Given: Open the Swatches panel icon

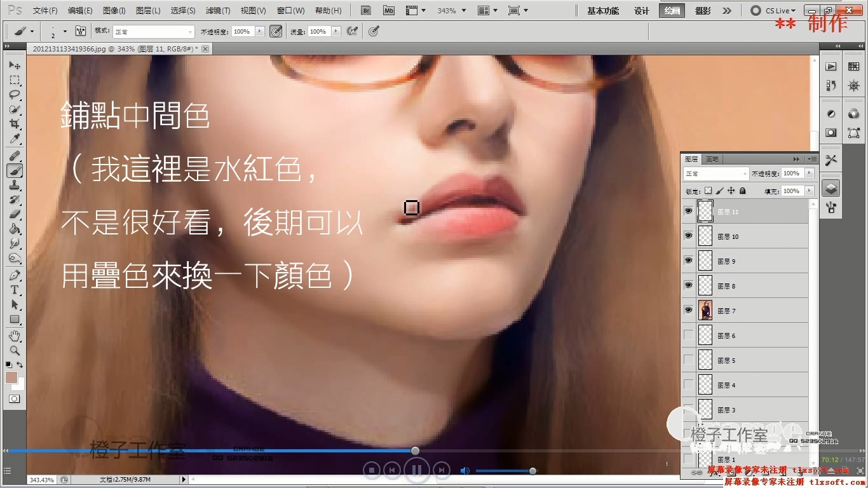Looking at the screenshot, I should tap(853, 67).
